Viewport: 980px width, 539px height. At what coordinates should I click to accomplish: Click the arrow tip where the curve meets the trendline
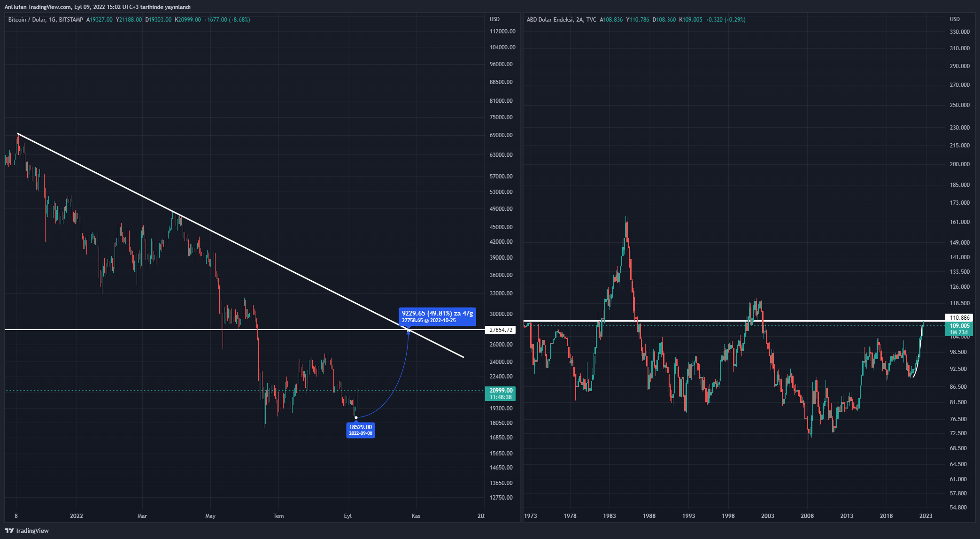pyautogui.click(x=409, y=331)
